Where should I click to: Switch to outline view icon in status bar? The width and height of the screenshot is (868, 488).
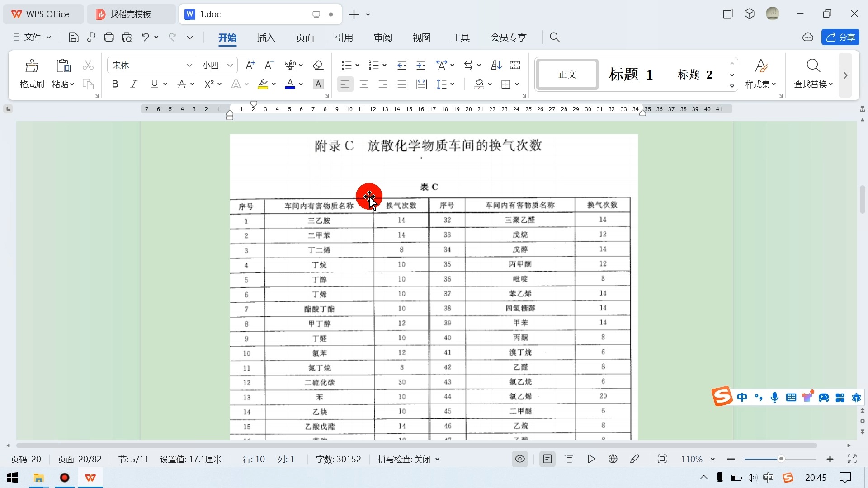point(569,459)
